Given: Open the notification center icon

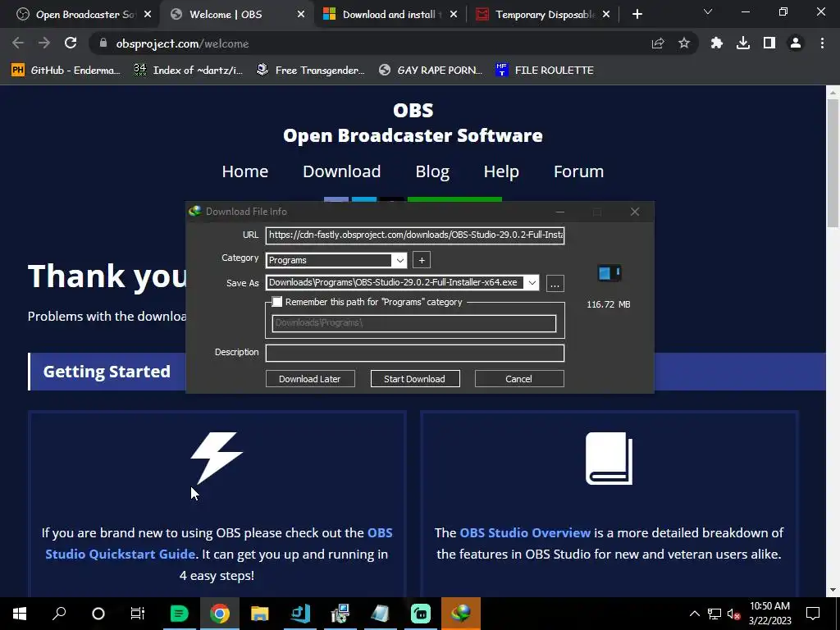Looking at the screenshot, I should 813,614.
